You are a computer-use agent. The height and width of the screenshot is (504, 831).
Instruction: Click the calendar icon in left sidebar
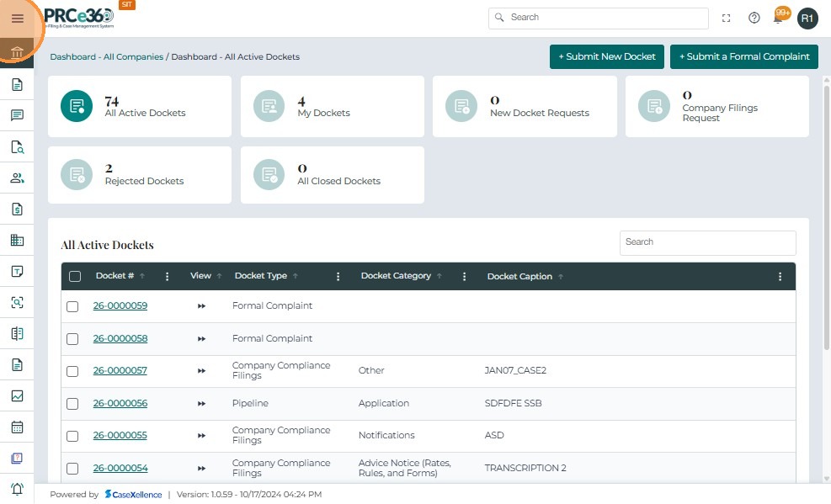pyautogui.click(x=17, y=427)
